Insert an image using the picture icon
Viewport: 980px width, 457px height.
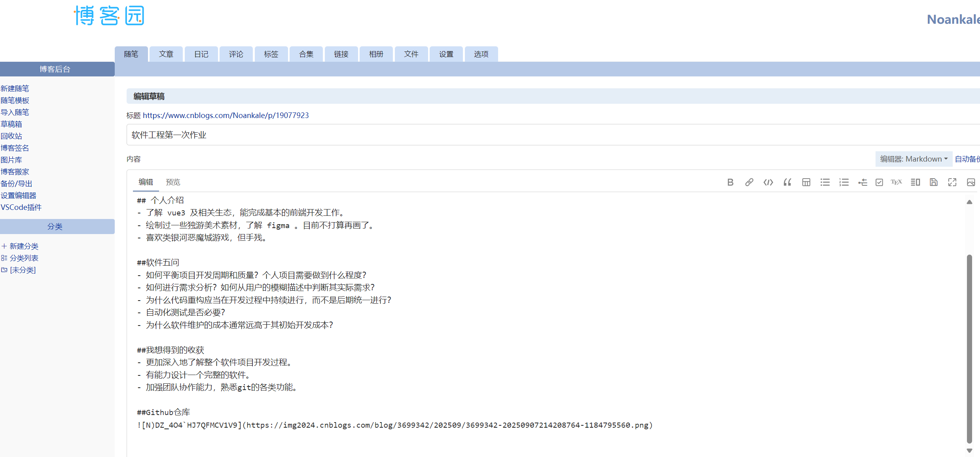click(972, 182)
